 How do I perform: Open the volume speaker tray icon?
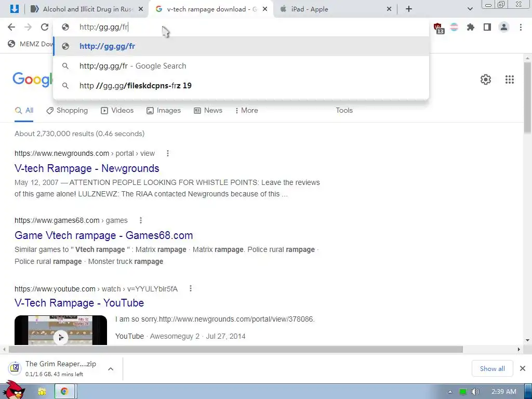pos(475,392)
